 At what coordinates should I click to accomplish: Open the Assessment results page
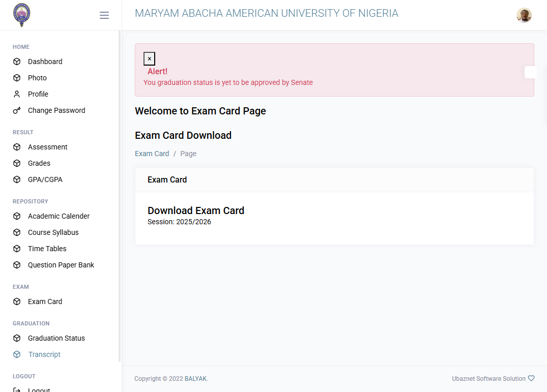(x=47, y=147)
